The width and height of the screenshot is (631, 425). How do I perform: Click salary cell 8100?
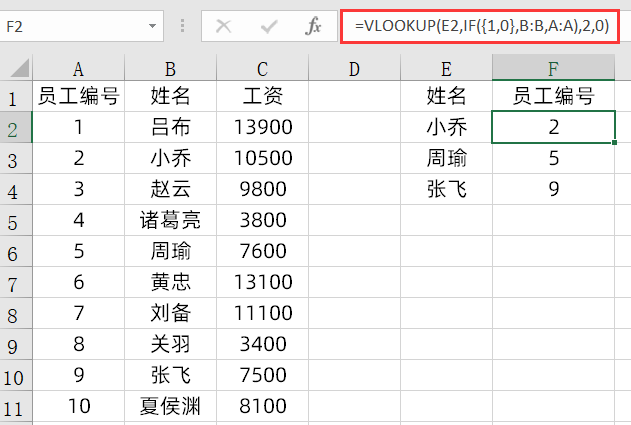click(262, 406)
